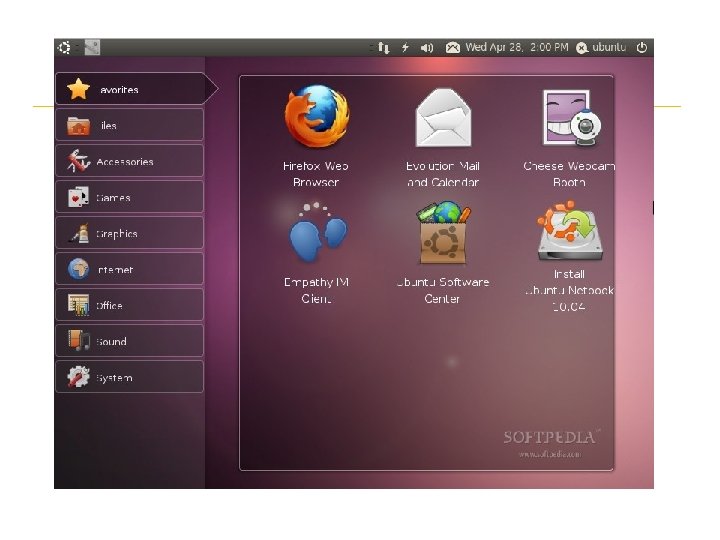Open the battery power indicator
The height and width of the screenshot is (540, 720).
405,47
